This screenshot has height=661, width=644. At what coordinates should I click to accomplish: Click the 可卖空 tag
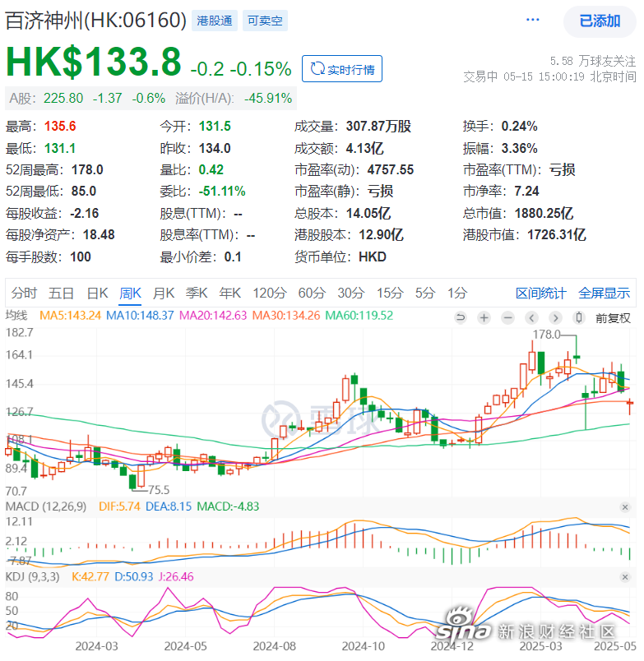pos(265,21)
